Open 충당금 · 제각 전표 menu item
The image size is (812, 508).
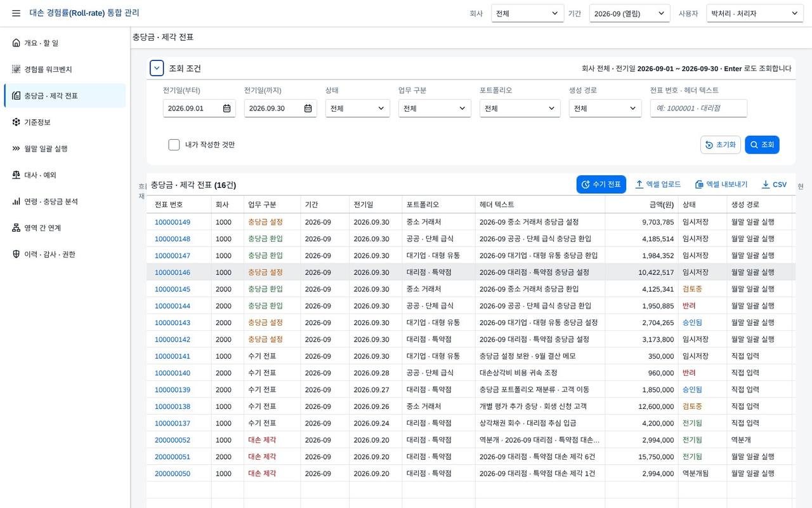[x=65, y=96]
